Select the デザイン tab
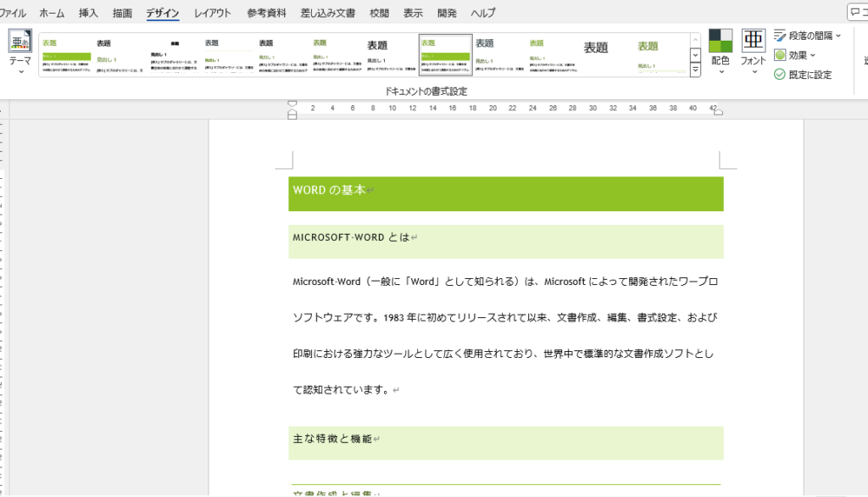This screenshot has width=868, height=497. click(162, 13)
